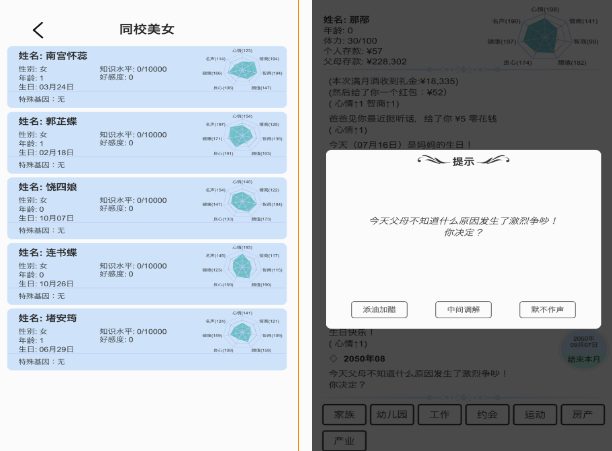Open the radar chart for 郭芷蝶
The width and height of the screenshot is (612, 451).
point(241,138)
